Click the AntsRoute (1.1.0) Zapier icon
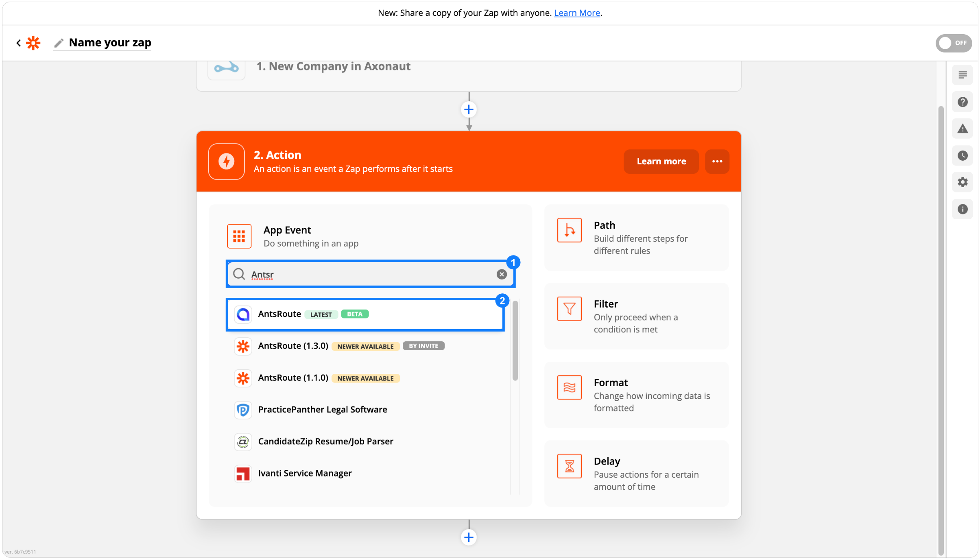 [243, 378]
